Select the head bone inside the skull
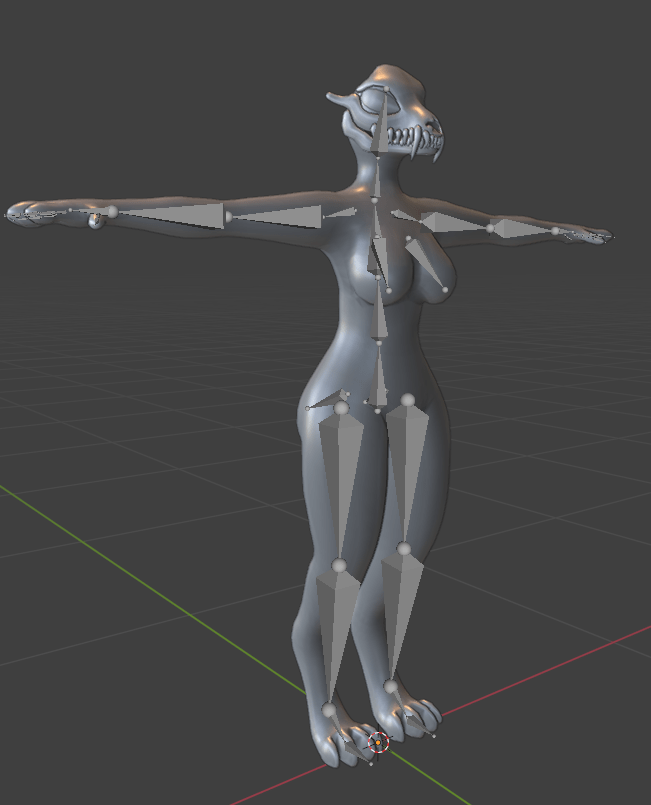Image resolution: width=651 pixels, height=805 pixels. [379, 125]
